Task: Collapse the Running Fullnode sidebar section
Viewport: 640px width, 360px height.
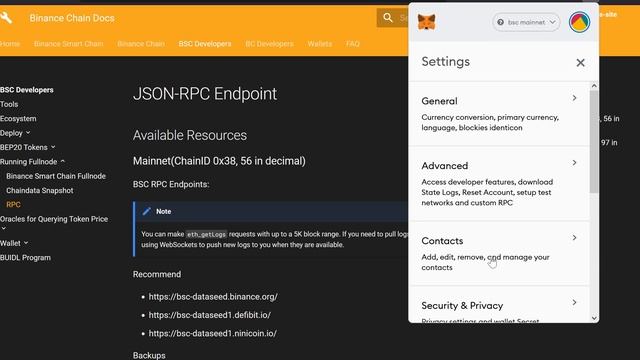Action: point(32,162)
